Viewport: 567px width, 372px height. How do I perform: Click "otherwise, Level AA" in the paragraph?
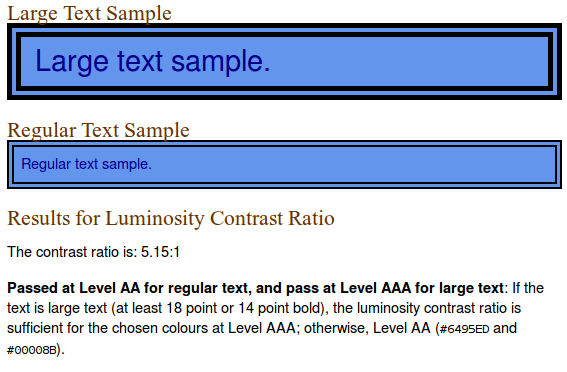[x=367, y=328]
